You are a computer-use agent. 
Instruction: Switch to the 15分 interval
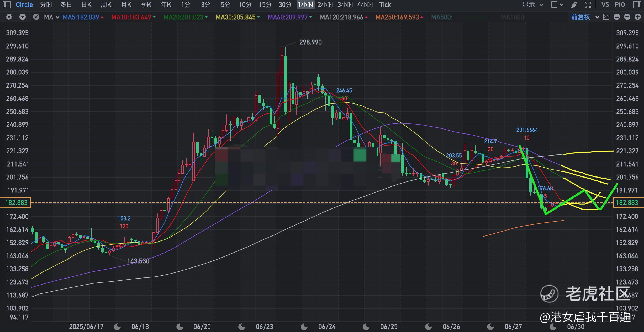265,5
